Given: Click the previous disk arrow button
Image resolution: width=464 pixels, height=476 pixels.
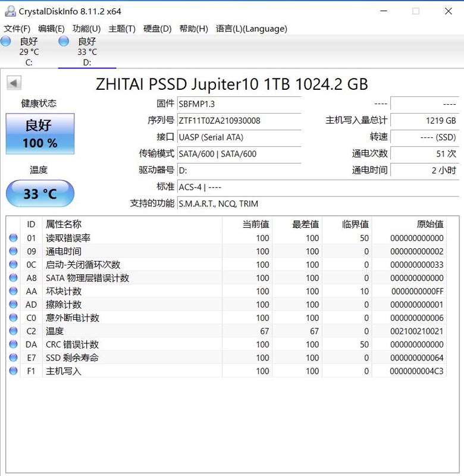Looking at the screenshot, I should pyautogui.click(x=14, y=83).
